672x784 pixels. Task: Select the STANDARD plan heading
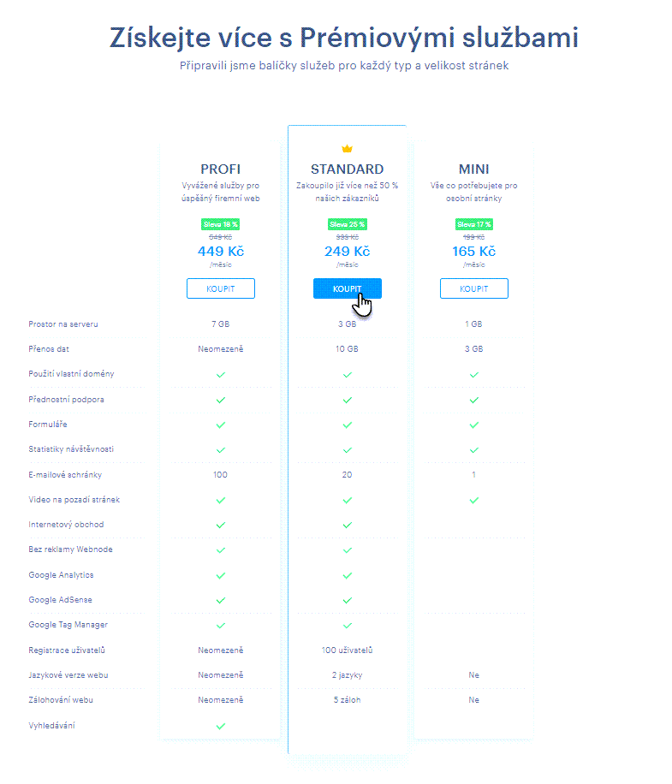[347, 169]
